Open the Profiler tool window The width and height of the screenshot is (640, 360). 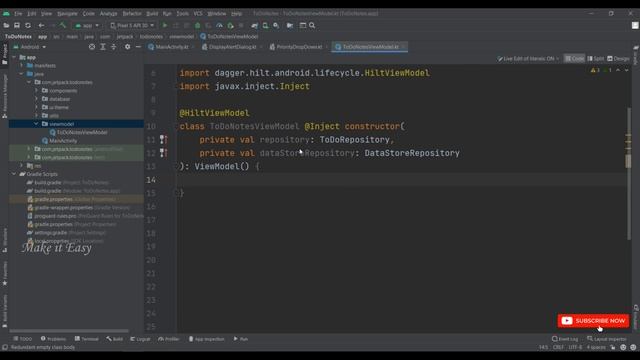pyautogui.click(x=169, y=339)
